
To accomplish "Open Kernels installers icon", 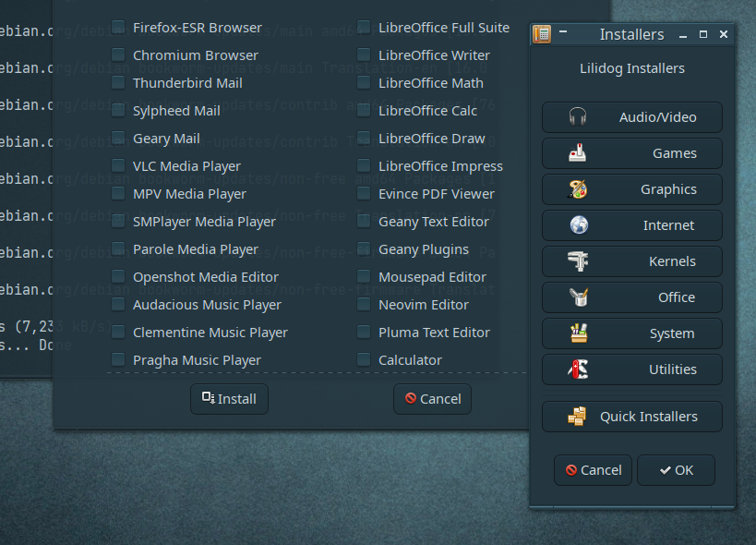I will (577, 261).
